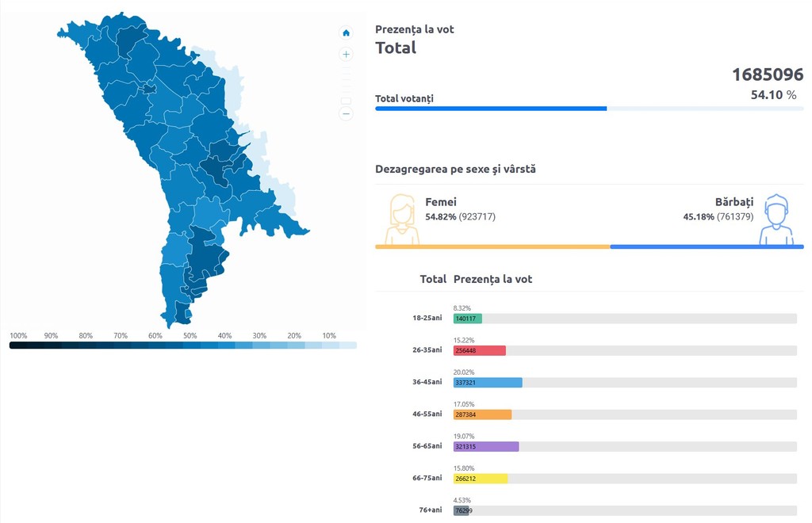Select the gray 76+ani bar showing 76299
812x523 pixels.
coord(462,511)
